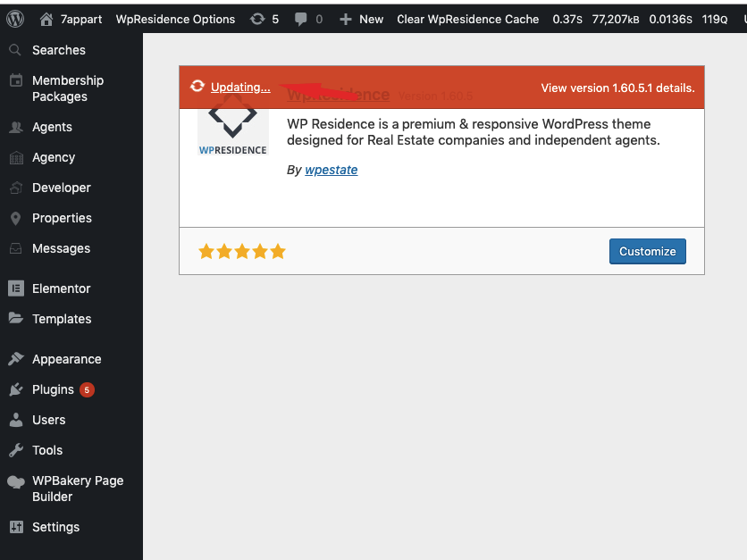Click the WordPress logo icon
Screen dimensions: 747x560
[x=15, y=19]
